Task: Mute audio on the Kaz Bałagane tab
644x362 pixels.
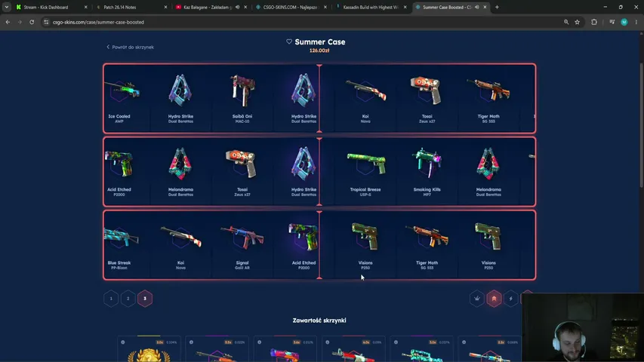Action: coord(237,7)
